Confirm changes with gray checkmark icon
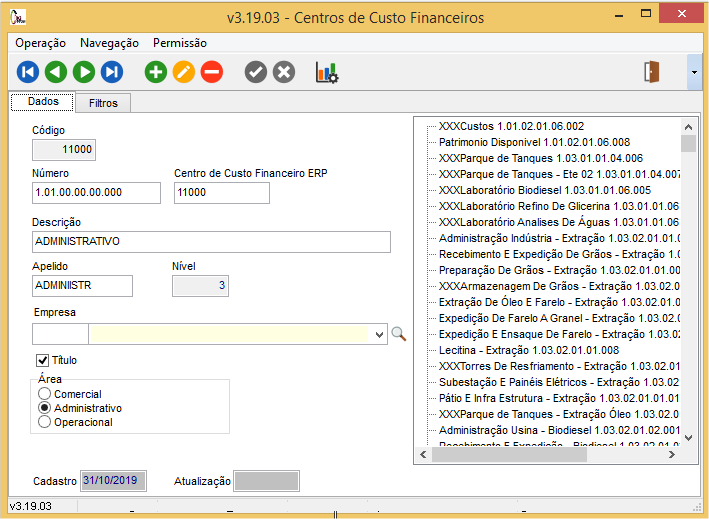The width and height of the screenshot is (709, 519). click(x=256, y=72)
